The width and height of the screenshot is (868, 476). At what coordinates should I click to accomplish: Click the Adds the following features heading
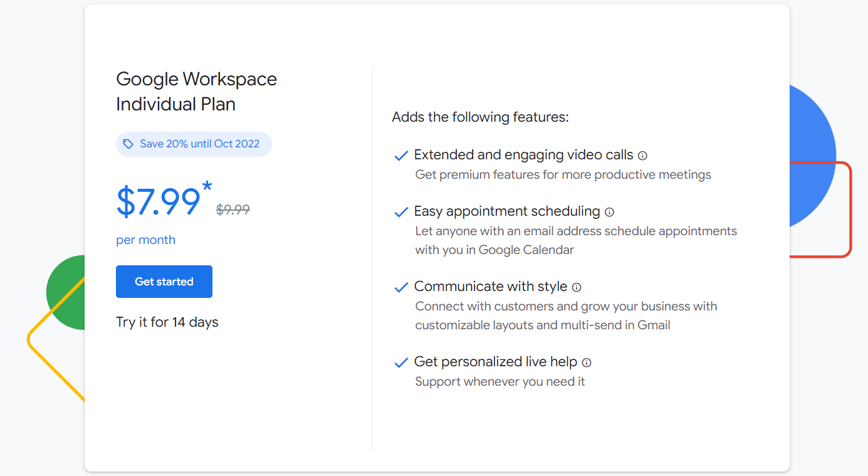click(x=480, y=117)
